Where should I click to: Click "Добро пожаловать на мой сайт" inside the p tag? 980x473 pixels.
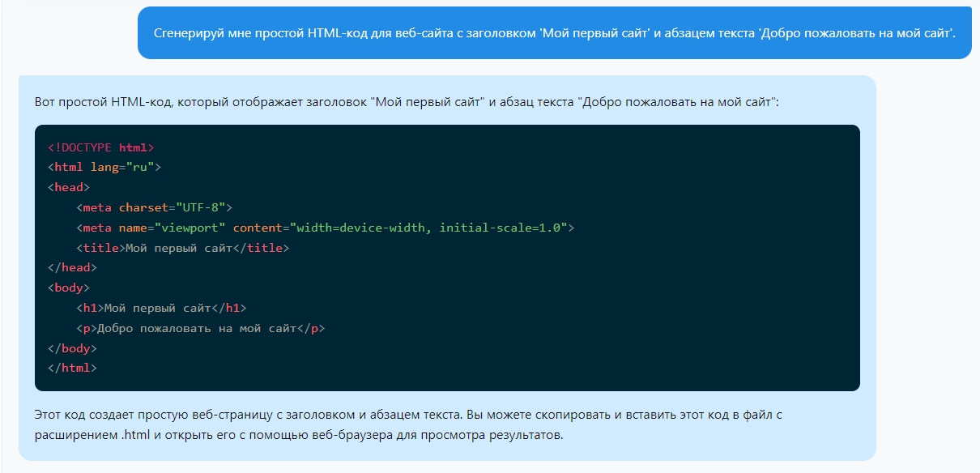(196, 328)
